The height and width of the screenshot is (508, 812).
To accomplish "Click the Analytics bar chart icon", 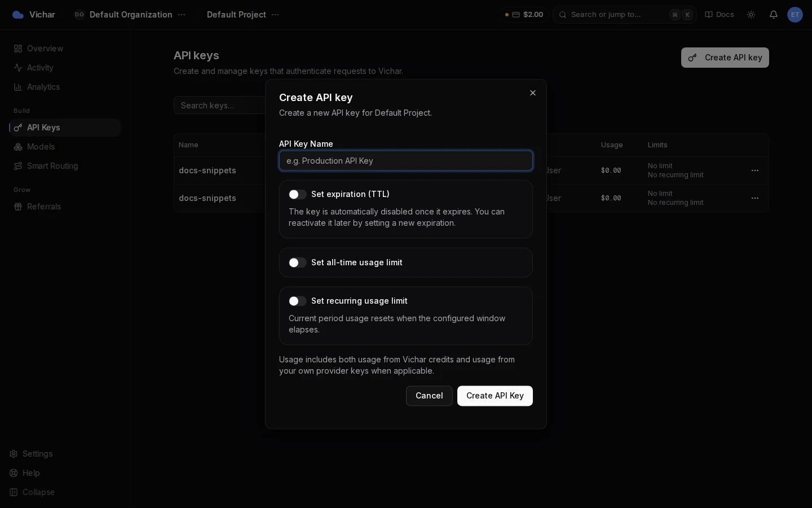I will [18, 87].
